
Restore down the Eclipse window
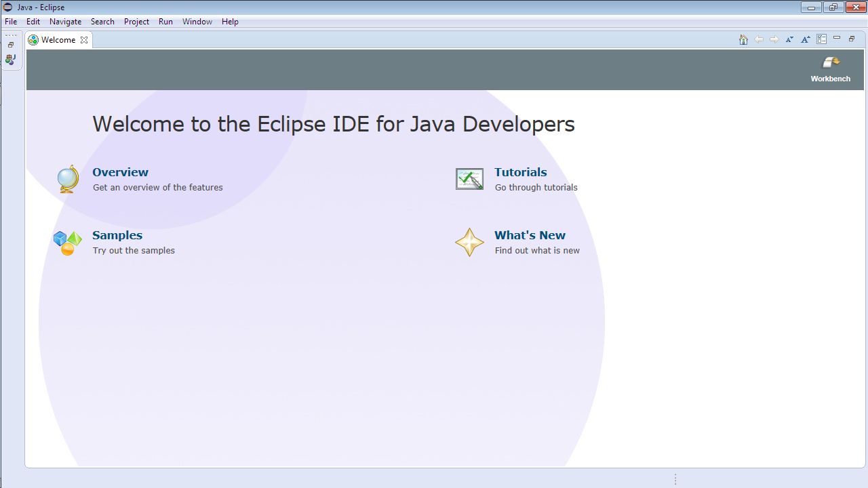(833, 7)
